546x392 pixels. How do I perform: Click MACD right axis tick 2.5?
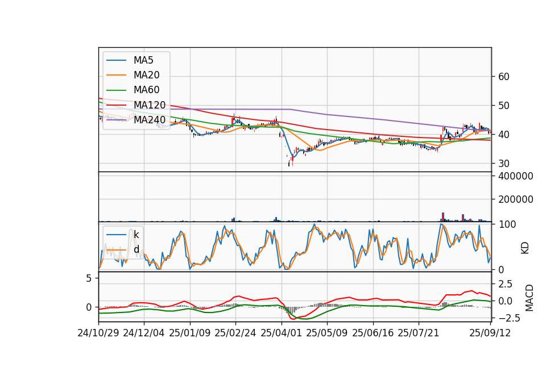(505, 284)
